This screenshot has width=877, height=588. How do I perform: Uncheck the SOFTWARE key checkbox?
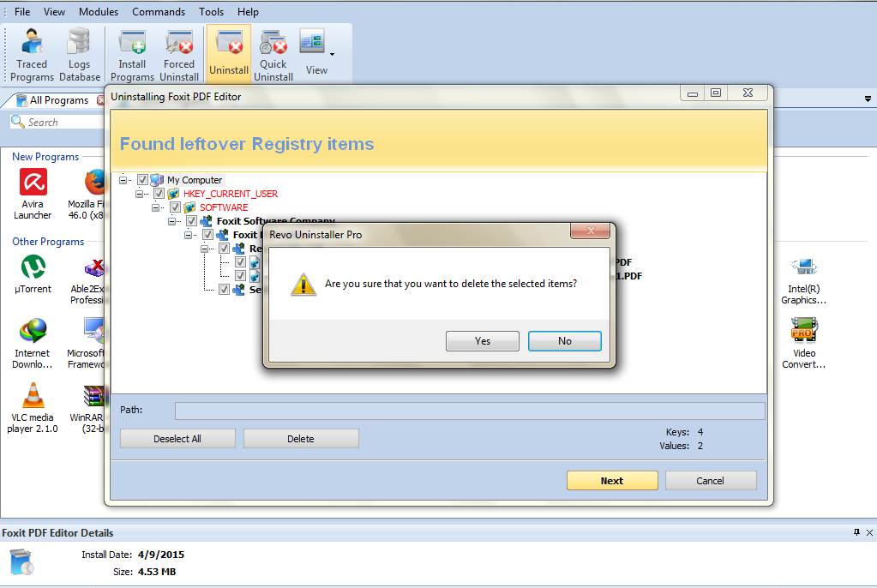point(175,207)
